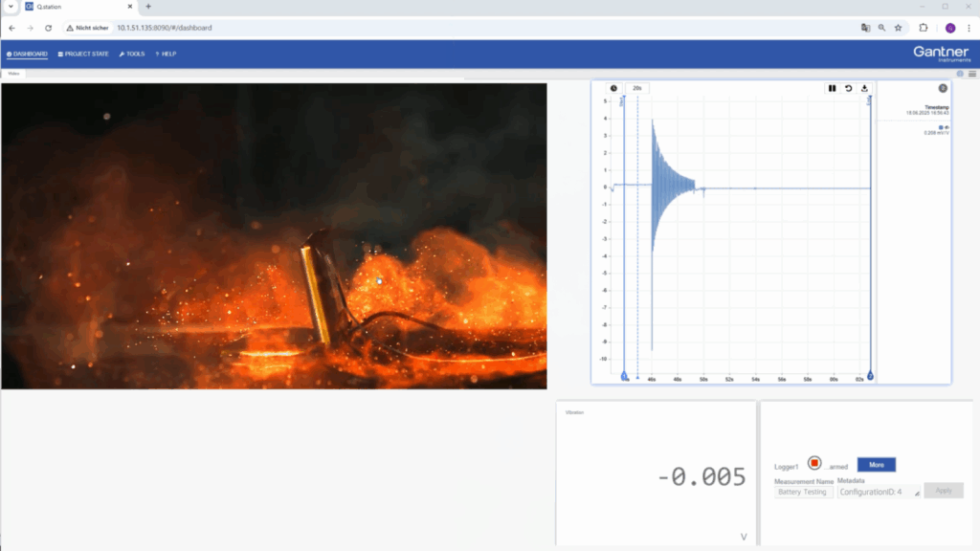The image size is (980, 551).
Task: Click the blue globe icon near hamburger
Action: point(960,74)
